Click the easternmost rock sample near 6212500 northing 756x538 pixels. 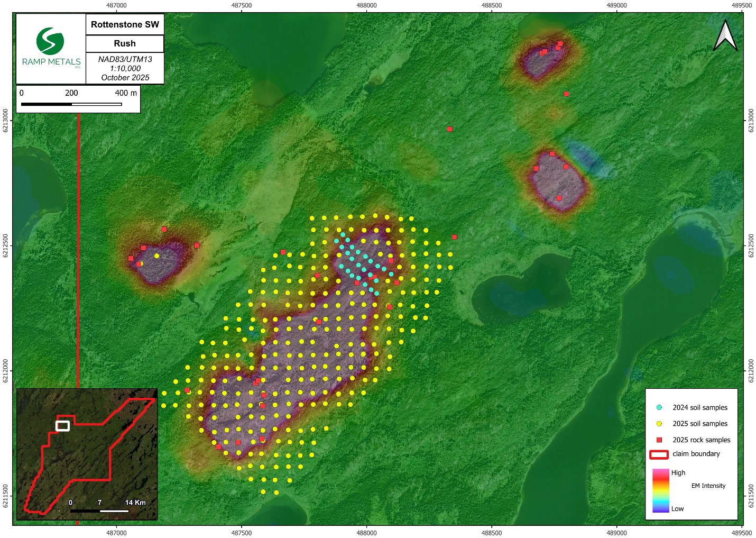454,237
